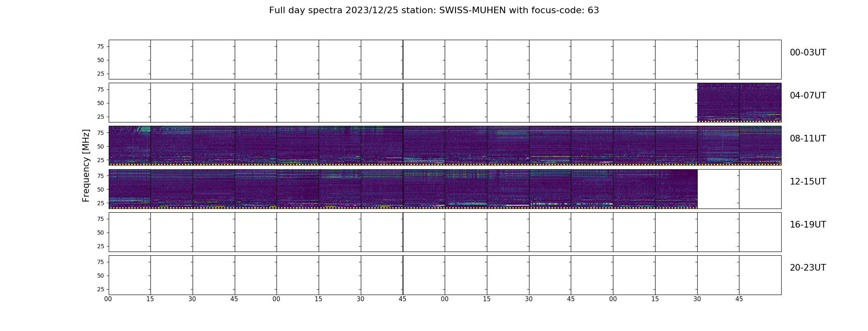Click the 25 tick of the 20-23UT row
This screenshot has height=331, width=868.
[x=100, y=289]
